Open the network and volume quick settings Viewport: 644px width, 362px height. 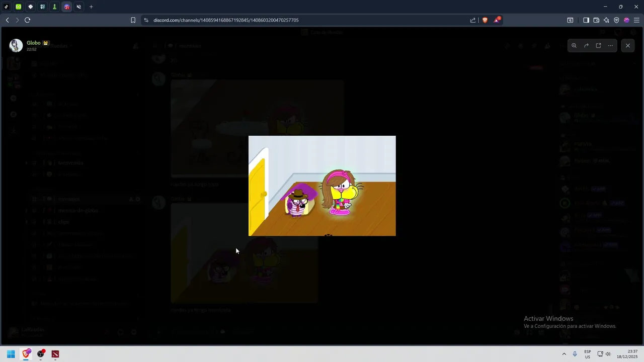pyautogui.click(x=604, y=354)
